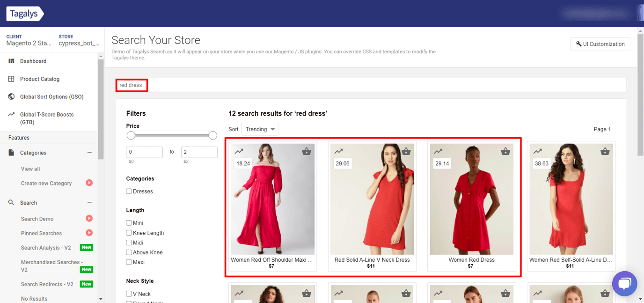Click the UI Customization button
The image size is (644, 303).
[600, 44]
